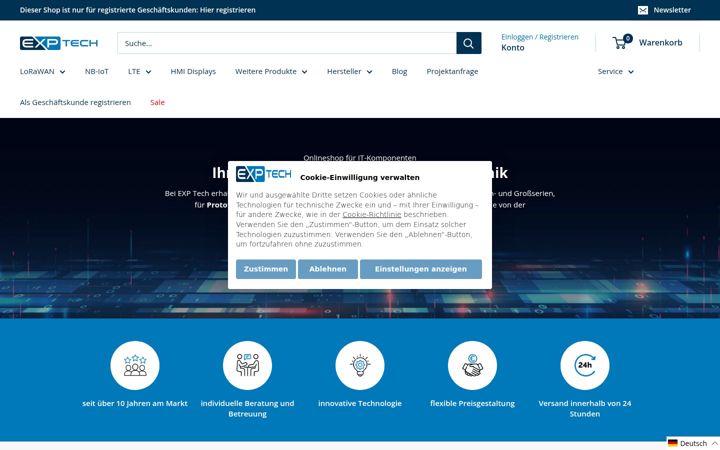Click the magnifier search button

[x=468, y=43]
